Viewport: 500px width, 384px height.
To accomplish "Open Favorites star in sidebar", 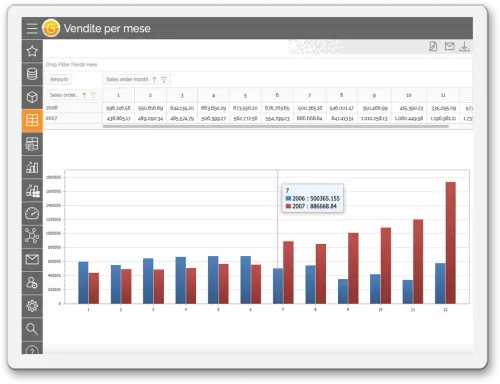I will click(32, 51).
